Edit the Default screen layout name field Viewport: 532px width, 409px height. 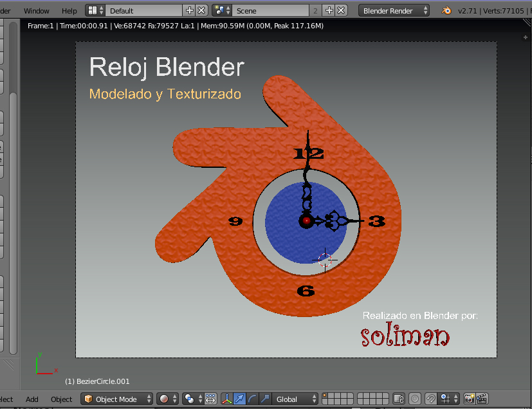144,10
